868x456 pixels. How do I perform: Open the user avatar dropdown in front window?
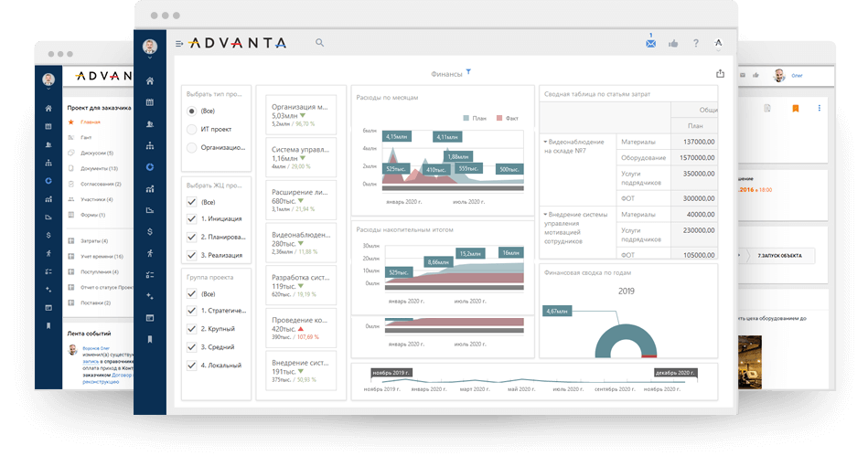coord(149,48)
